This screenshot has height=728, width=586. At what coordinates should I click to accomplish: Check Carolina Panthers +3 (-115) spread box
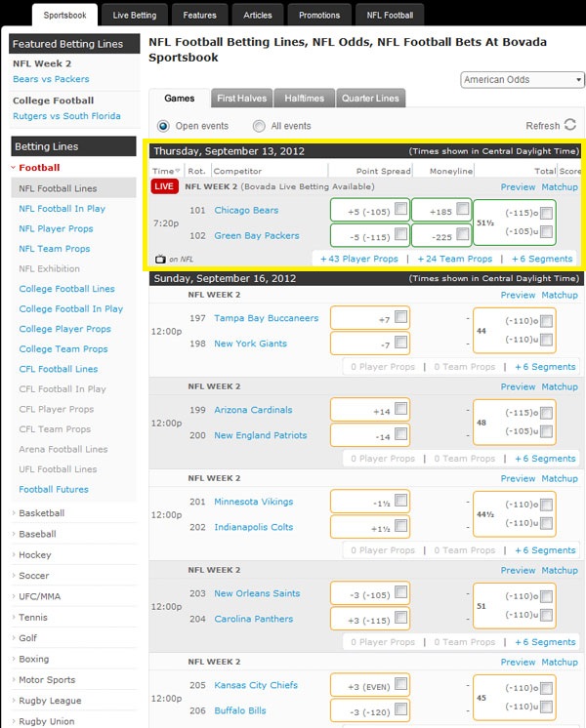pyautogui.click(x=400, y=618)
